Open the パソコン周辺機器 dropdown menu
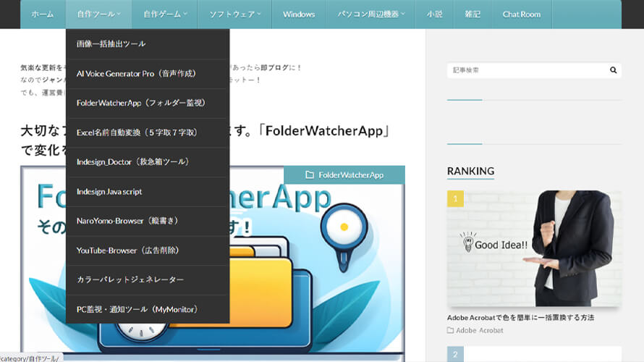The height and width of the screenshot is (362, 644). tap(371, 14)
